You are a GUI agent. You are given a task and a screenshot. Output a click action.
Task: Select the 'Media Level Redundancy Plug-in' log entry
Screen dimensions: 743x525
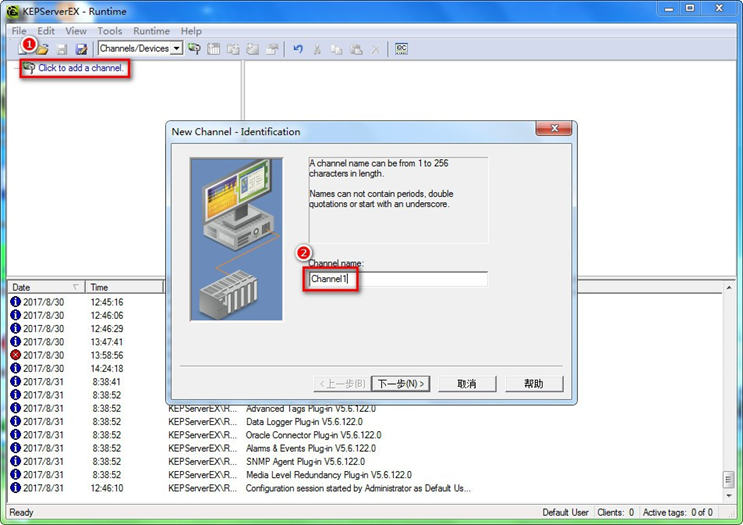[328, 475]
